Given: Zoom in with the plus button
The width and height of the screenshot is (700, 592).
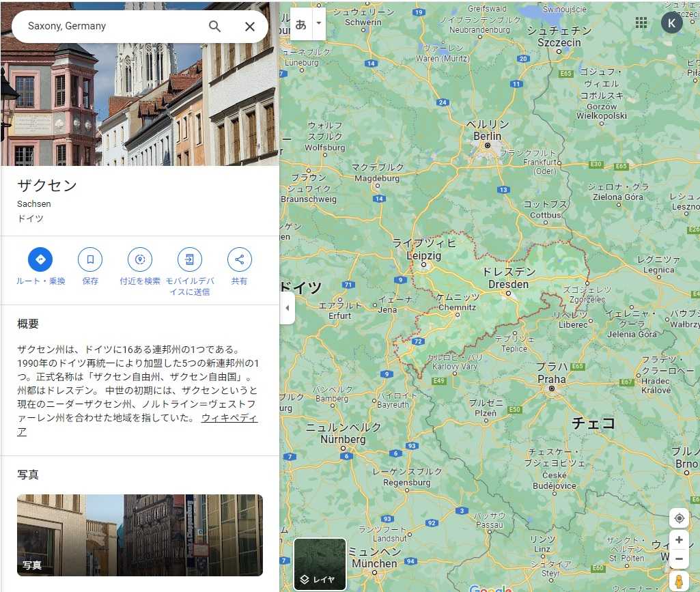Looking at the screenshot, I should click(x=679, y=540).
